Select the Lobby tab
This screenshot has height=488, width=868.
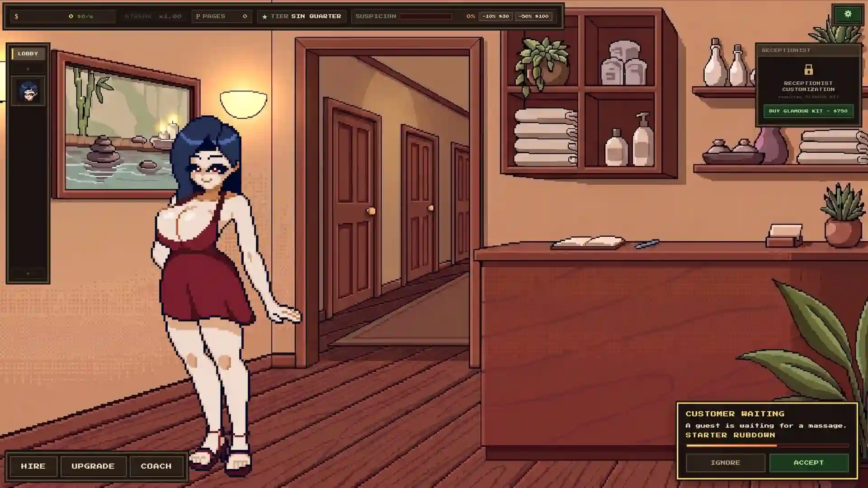coord(28,53)
